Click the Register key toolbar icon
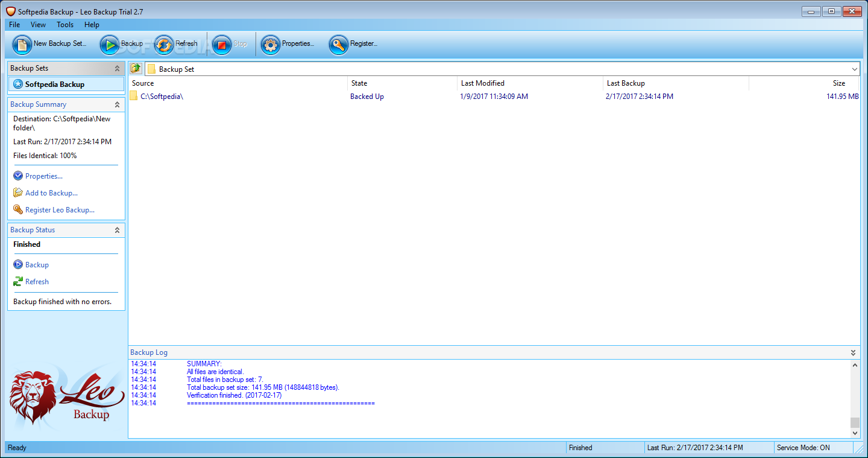Viewport: 868px width, 458px height. [x=339, y=45]
